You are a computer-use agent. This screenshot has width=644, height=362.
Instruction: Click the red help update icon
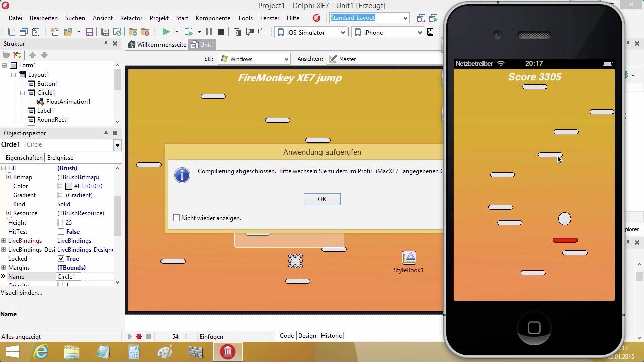pos(316,18)
